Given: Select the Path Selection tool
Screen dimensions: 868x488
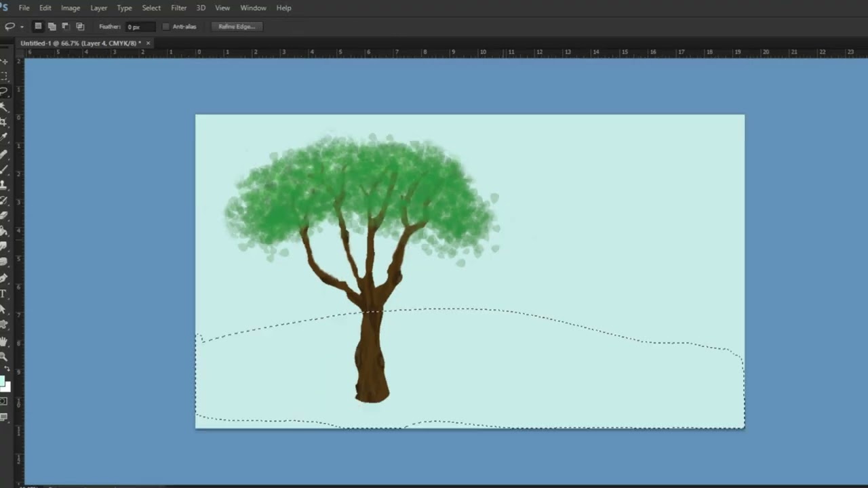Looking at the screenshot, I should pos(3,309).
